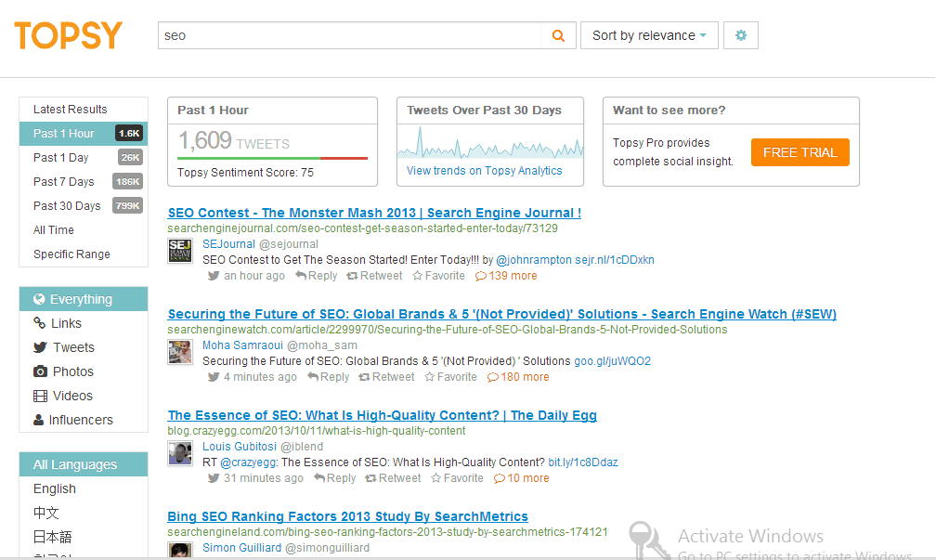Open Bing SEO Ranking Factors title link
936x560 pixels.
(347, 516)
